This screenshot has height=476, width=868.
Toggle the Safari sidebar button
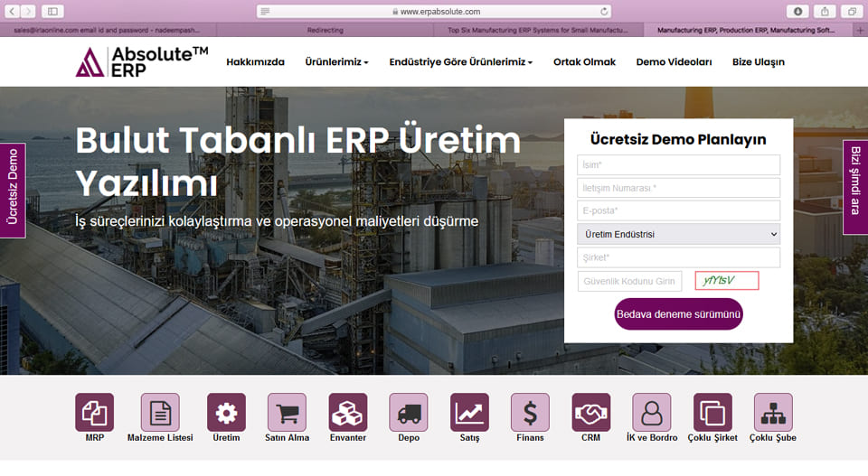click(52, 11)
